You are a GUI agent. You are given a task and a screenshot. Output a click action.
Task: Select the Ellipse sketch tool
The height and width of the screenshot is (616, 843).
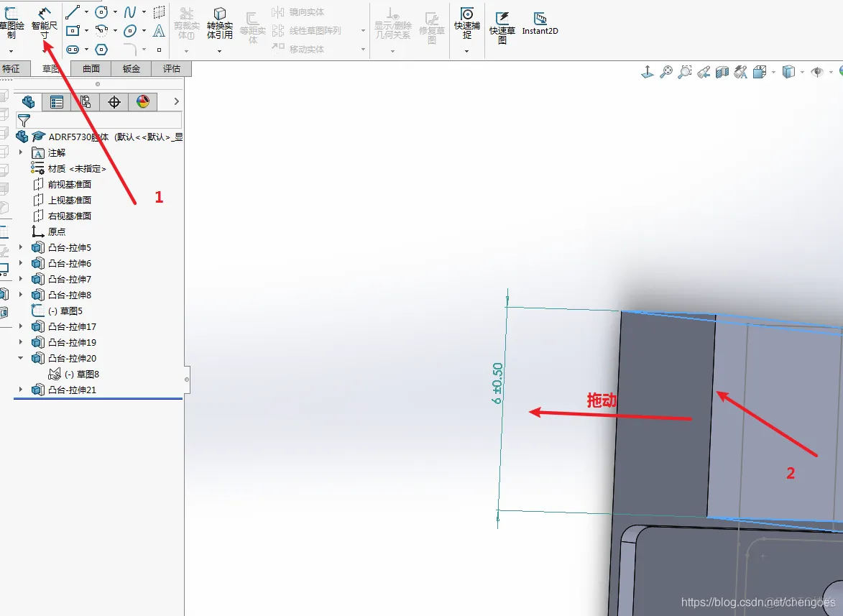coord(129,31)
